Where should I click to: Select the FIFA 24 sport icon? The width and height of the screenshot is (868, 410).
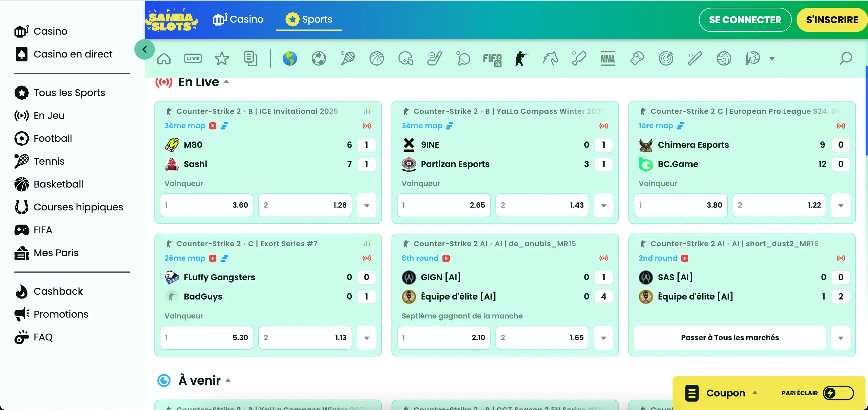coord(492,59)
